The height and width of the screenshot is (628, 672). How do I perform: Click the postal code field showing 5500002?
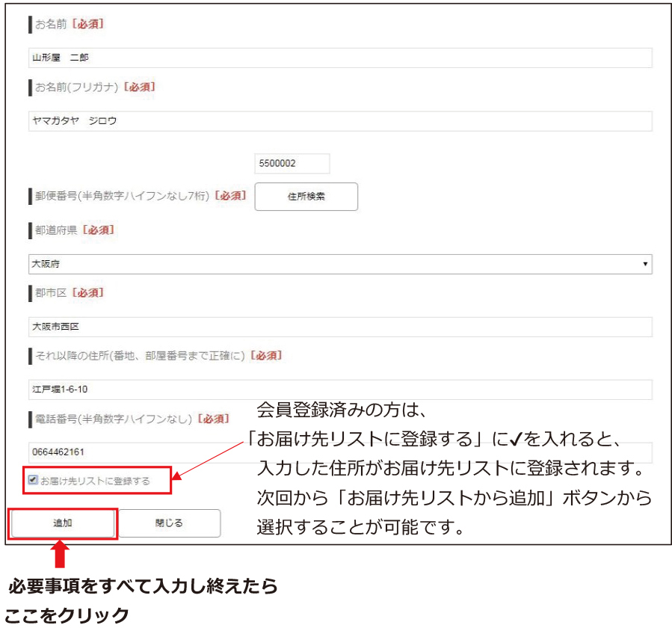(292, 164)
